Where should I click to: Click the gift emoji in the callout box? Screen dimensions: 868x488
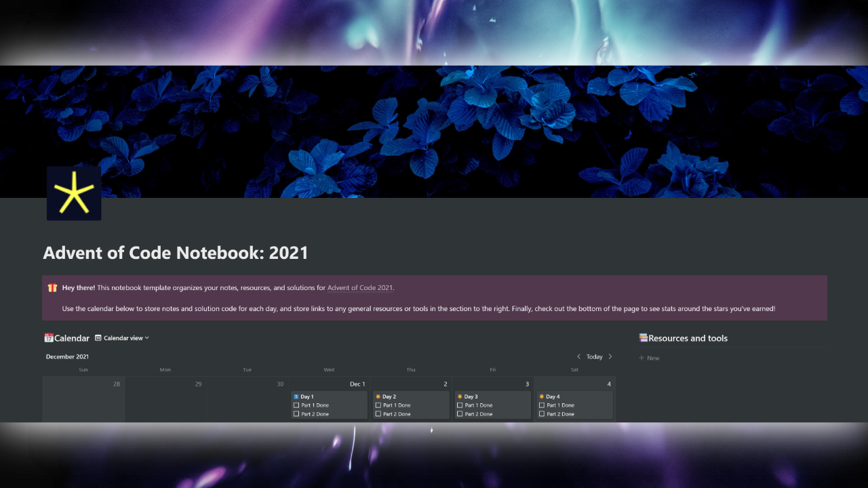(x=52, y=287)
